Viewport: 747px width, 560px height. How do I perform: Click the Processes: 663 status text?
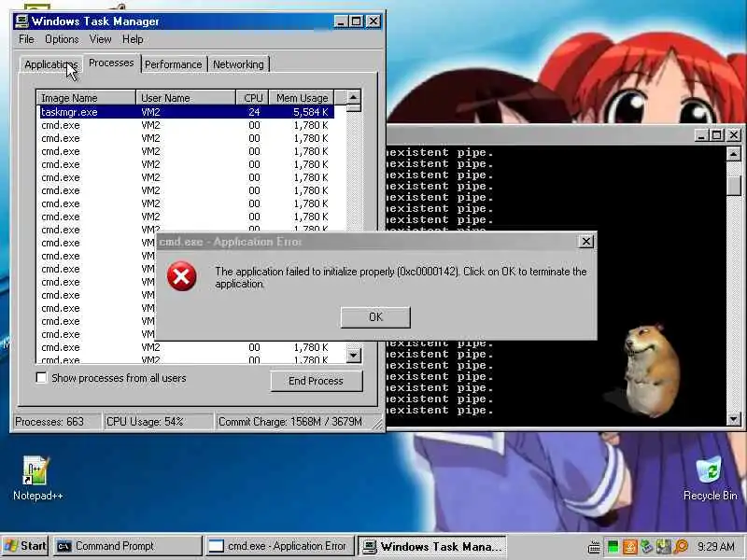[x=49, y=422]
